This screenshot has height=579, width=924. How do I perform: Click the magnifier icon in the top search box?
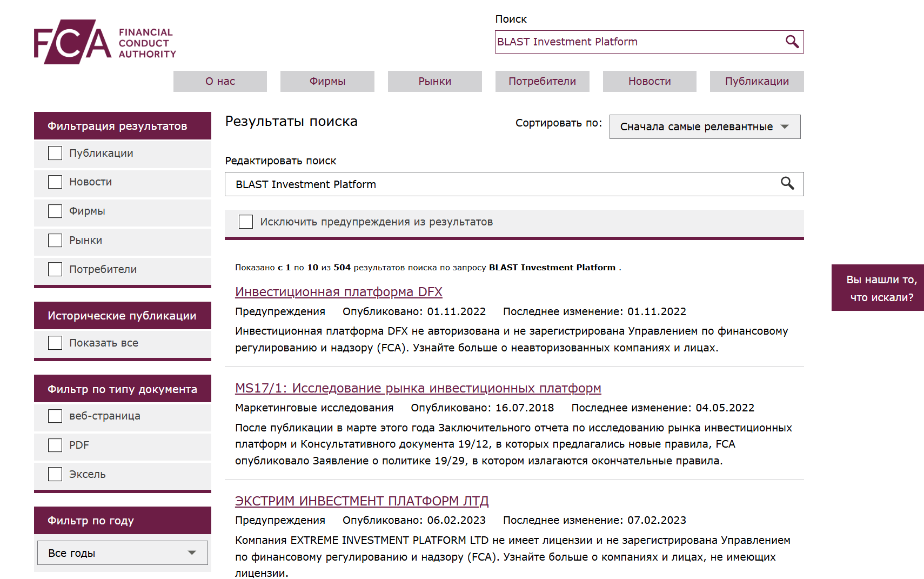(792, 42)
